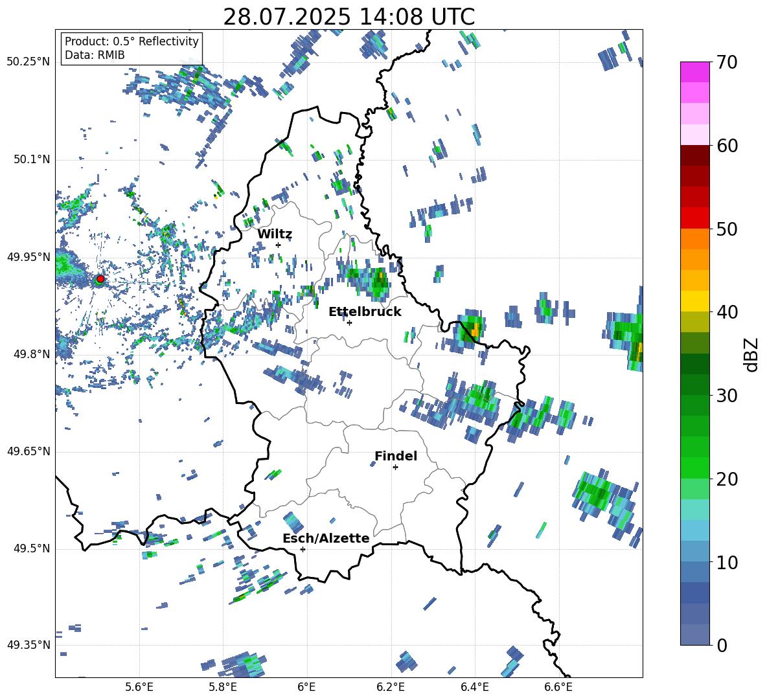
Task: Click the green rain cell north of Ettelbruck
Action: [378, 282]
